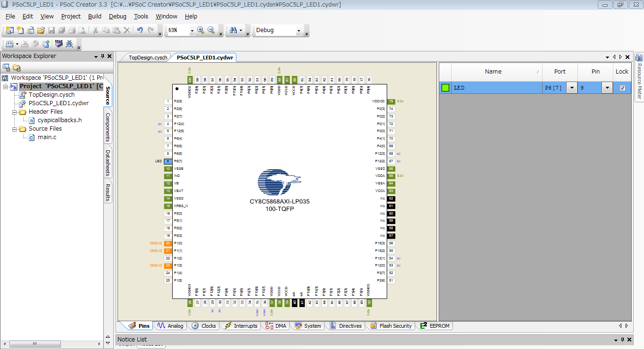Switch to the System tab

click(308, 326)
